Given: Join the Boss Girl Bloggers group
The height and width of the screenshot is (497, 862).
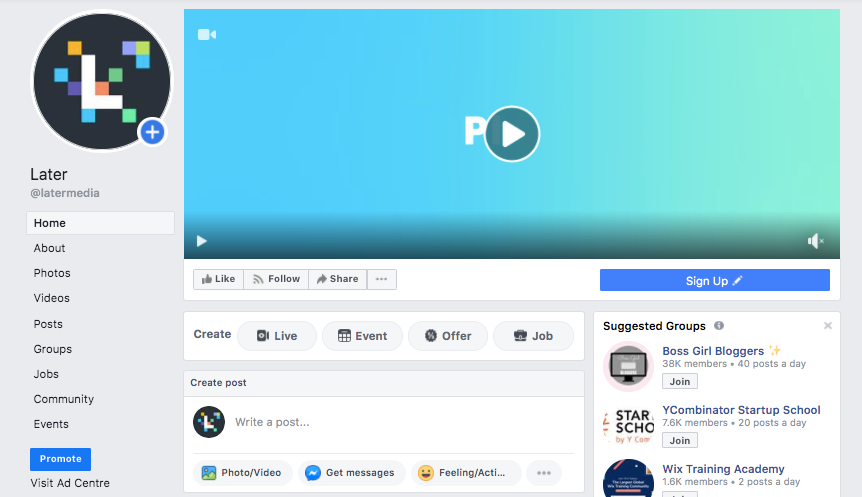Looking at the screenshot, I should 680,382.
